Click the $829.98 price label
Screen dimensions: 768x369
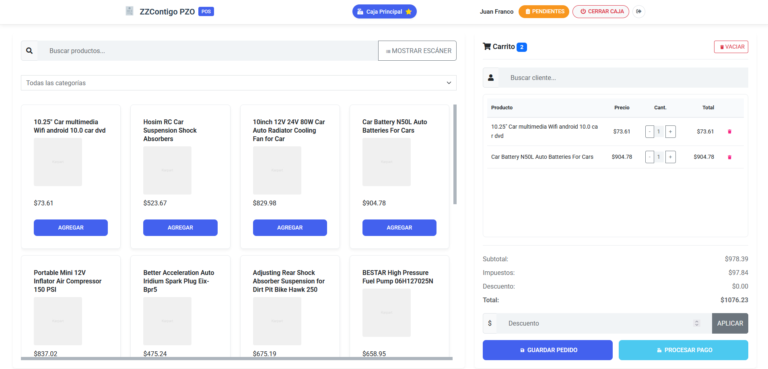click(x=264, y=203)
